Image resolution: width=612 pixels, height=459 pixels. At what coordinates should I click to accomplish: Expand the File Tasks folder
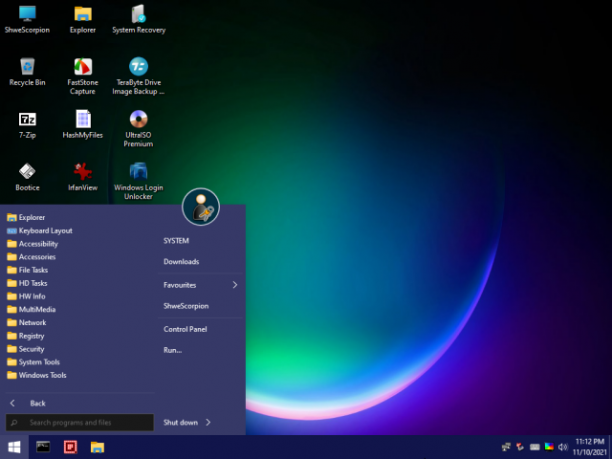(80, 270)
